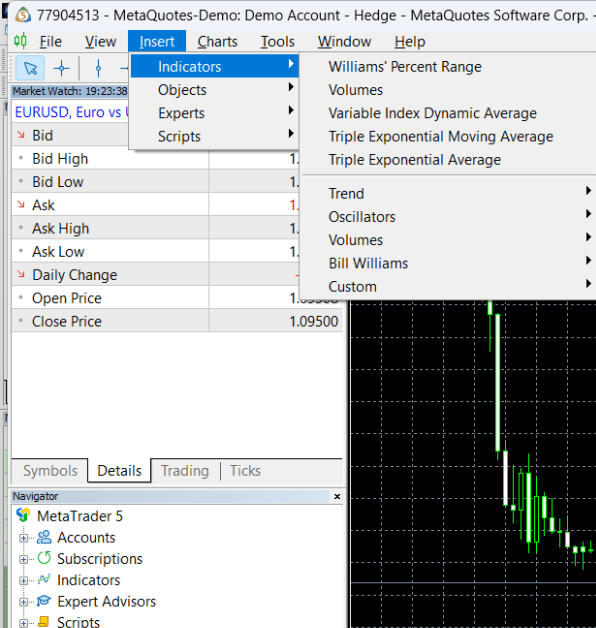Open the Oscillators submenu
The width and height of the screenshot is (596, 628).
tap(448, 217)
